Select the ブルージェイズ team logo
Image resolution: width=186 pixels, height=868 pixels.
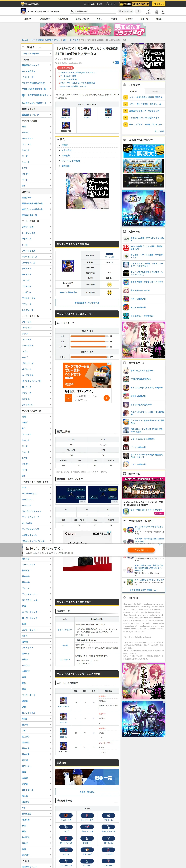pos(87,827)
